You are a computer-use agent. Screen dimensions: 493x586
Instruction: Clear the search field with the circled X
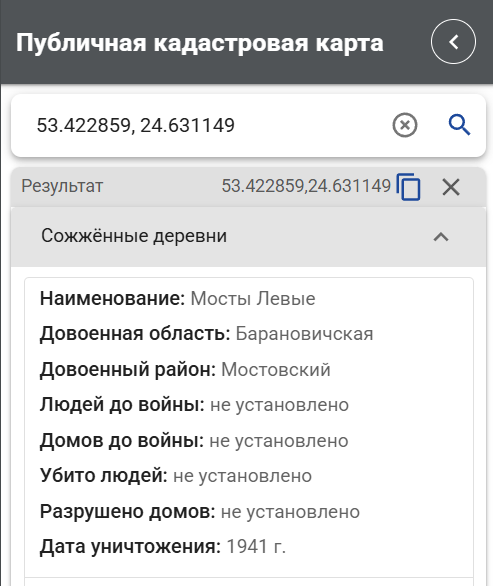pos(405,125)
